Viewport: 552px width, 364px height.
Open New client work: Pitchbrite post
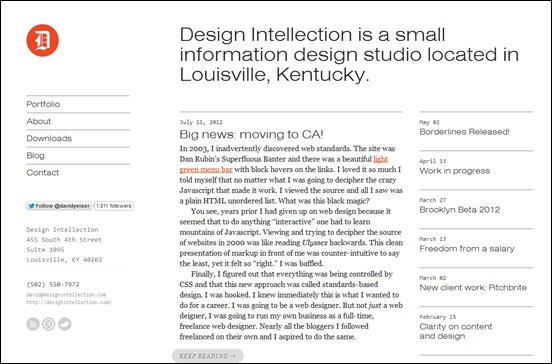(473, 288)
